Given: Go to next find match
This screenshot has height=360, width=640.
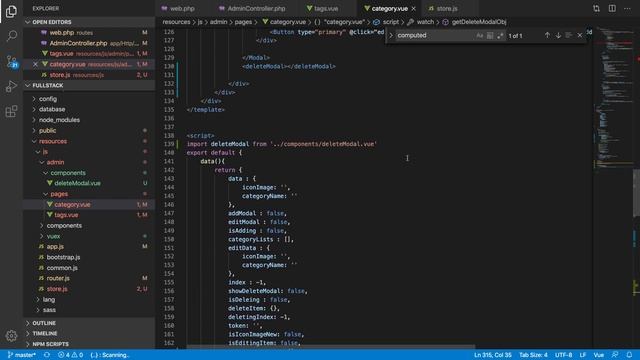Looking at the screenshot, I should 558,36.
